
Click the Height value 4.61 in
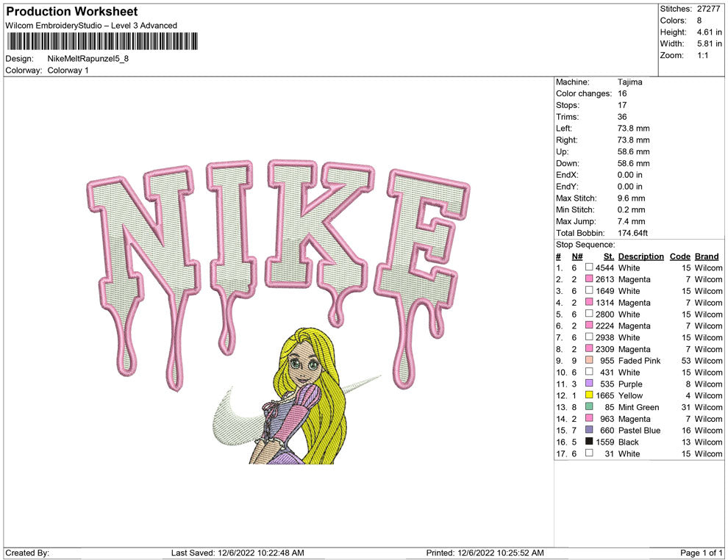(x=709, y=32)
